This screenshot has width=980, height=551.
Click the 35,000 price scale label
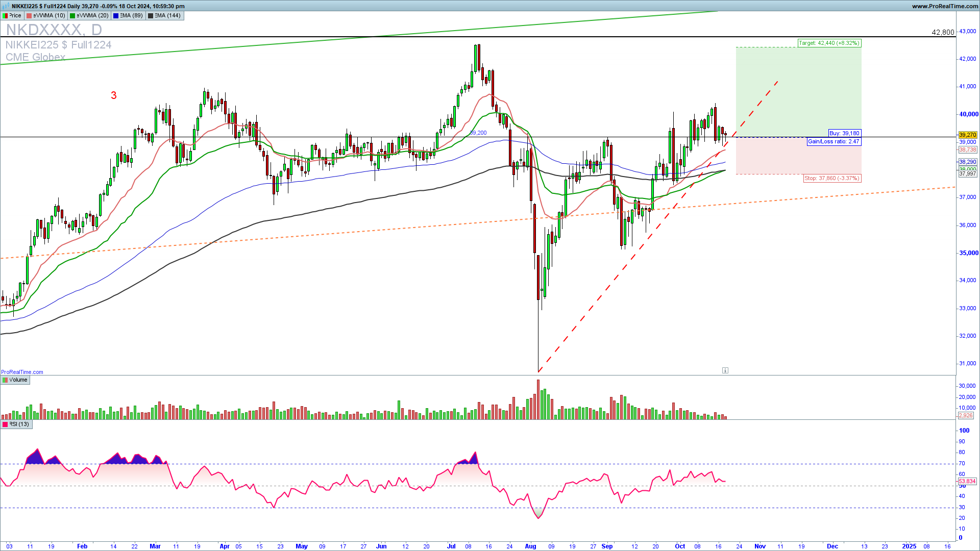[969, 253]
